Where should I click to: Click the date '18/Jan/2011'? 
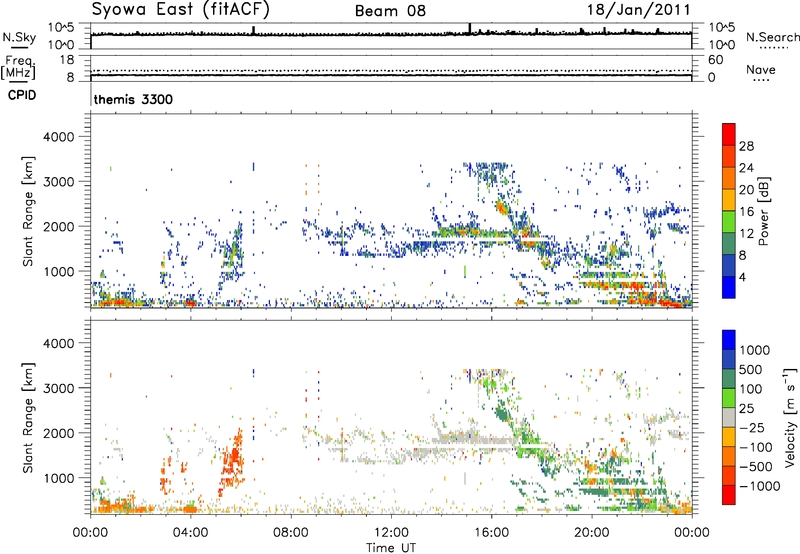click(x=639, y=10)
